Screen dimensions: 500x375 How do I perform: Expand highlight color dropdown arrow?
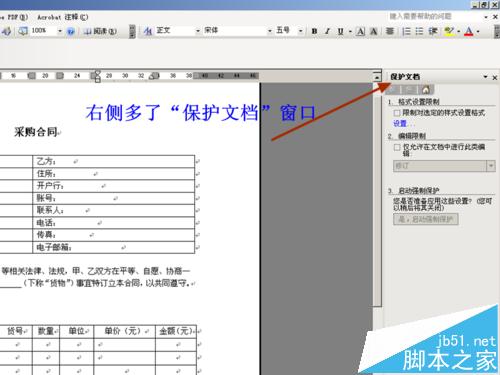tap(458, 31)
